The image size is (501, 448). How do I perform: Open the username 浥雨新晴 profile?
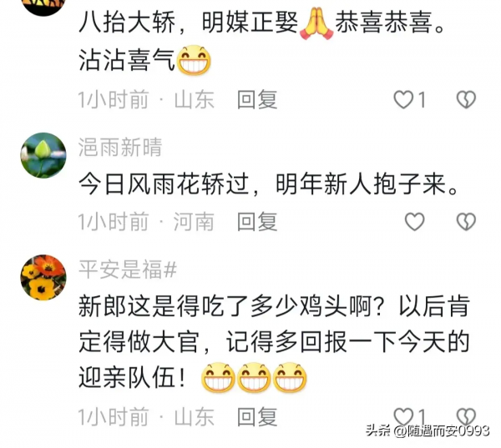pos(120,147)
